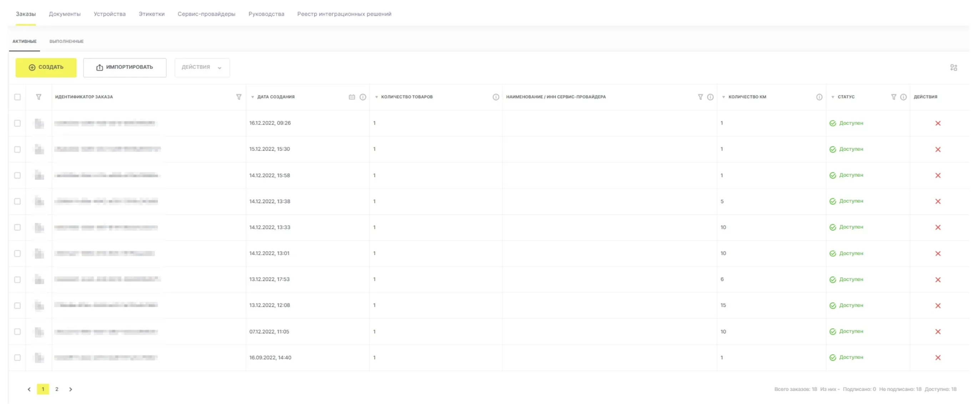Screen dimensions: 980x404
Task: Delete the order dated 07.12.2022, 11:05
Action: [x=938, y=332]
